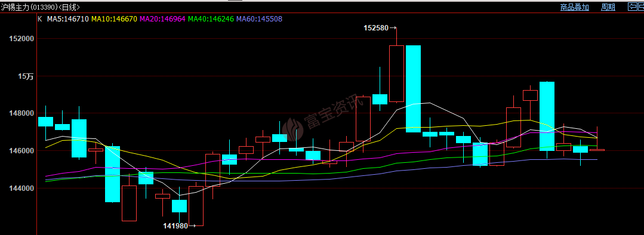Click the 15万 price axis label
Image resolution: width=644 pixels, height=235 pixels.
pos(26,76)
